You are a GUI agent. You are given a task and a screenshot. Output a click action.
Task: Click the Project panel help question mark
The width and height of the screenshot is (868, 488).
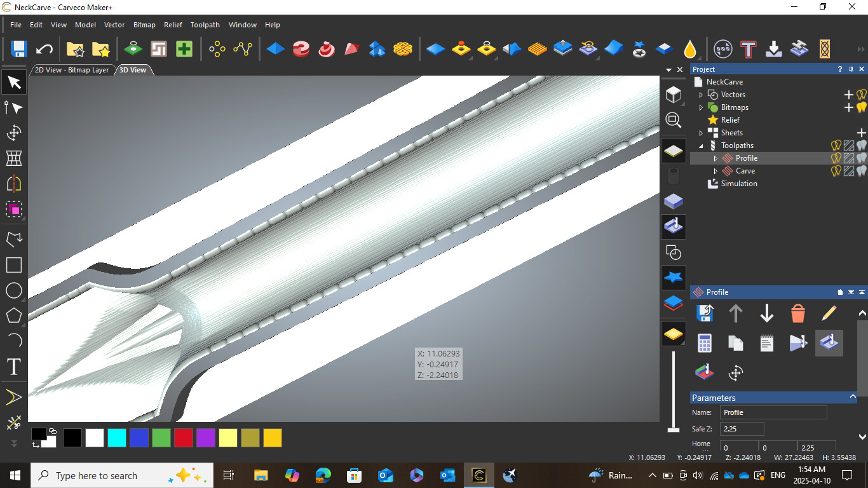(x=840, y=69)
